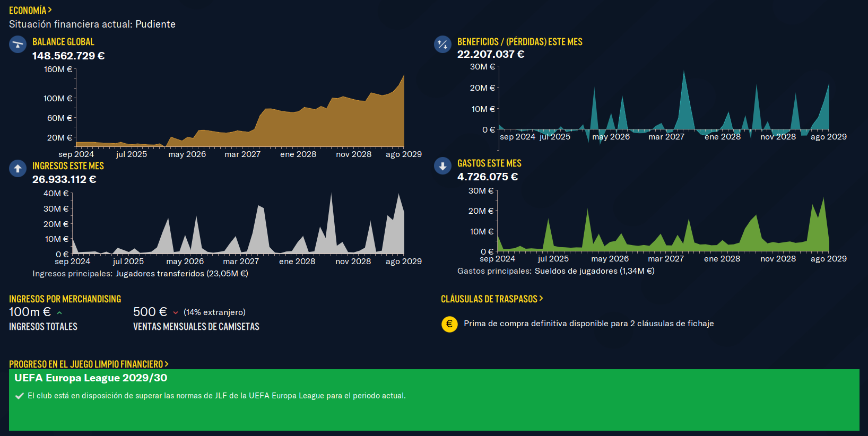Screen dimensions: 868x436
Task: Click the 100m € ingresos totales value
Action: click(30, 312)
